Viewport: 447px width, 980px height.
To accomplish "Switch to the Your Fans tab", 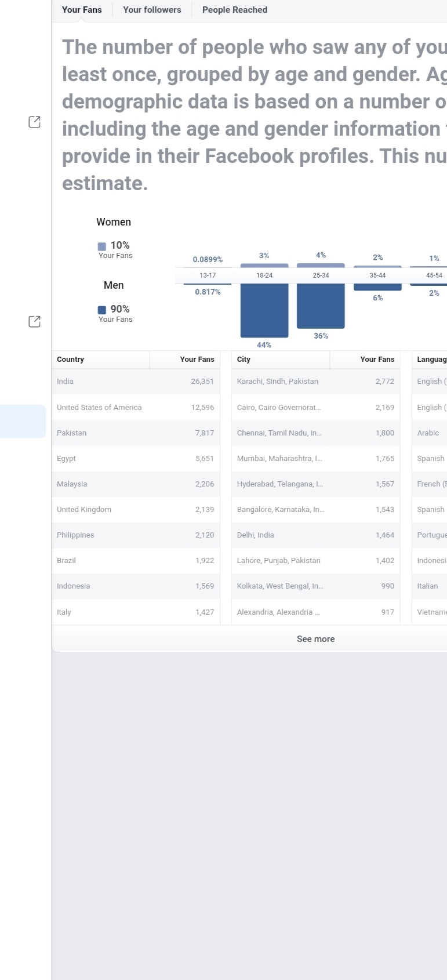I will [x=82, y=10].
